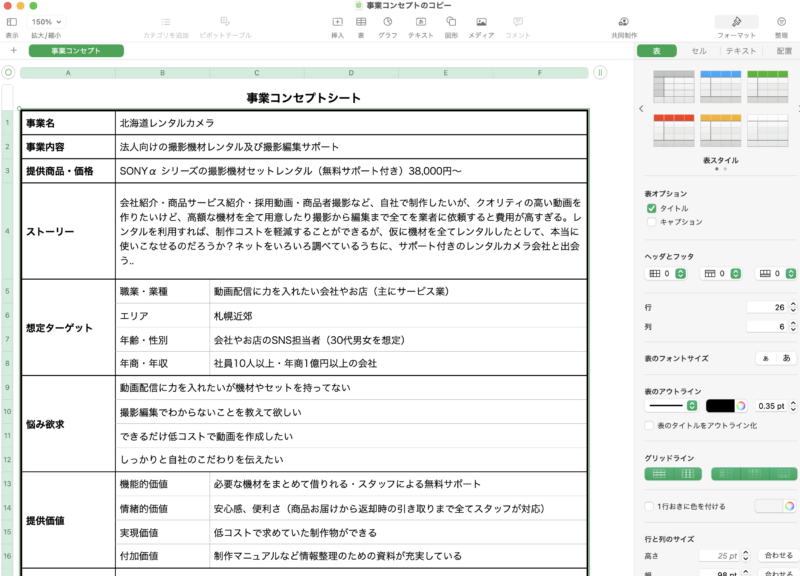
Task: Choose the plain white table style
Action: point(767,131)
